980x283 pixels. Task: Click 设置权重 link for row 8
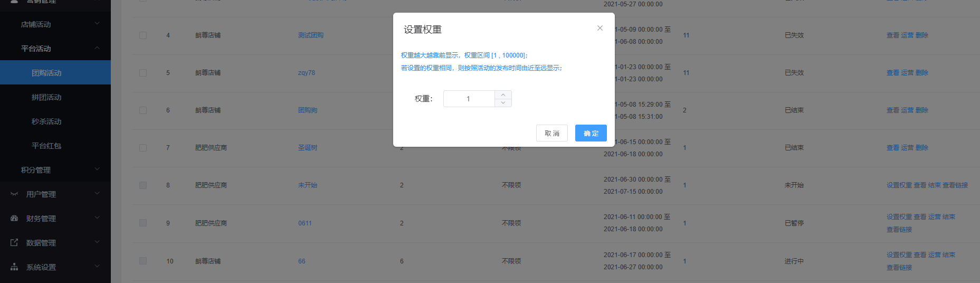(x=899, y=185)
